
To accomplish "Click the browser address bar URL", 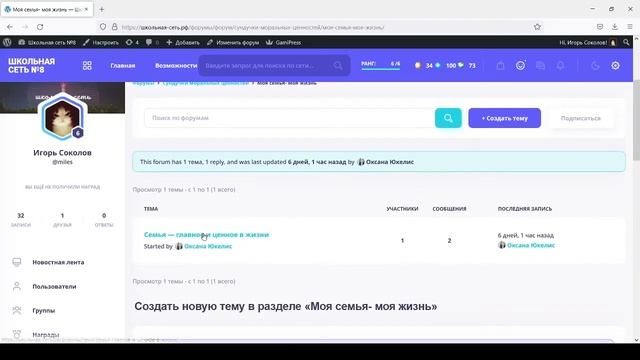I will (253, 27).
